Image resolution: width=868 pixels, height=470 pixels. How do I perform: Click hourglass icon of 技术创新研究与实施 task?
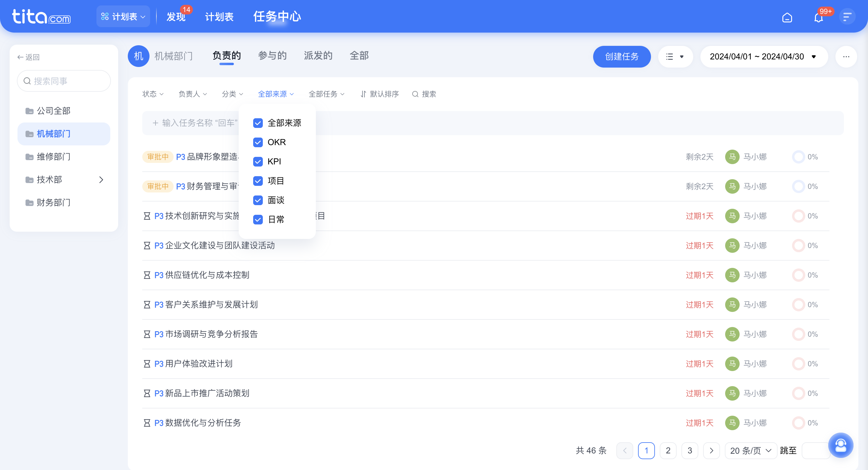coord(147,216)
